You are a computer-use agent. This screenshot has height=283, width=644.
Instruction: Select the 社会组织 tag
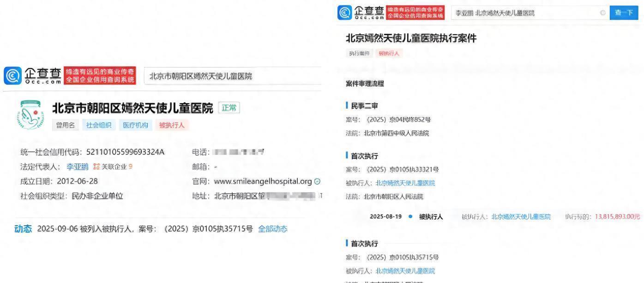click(99, 125)
